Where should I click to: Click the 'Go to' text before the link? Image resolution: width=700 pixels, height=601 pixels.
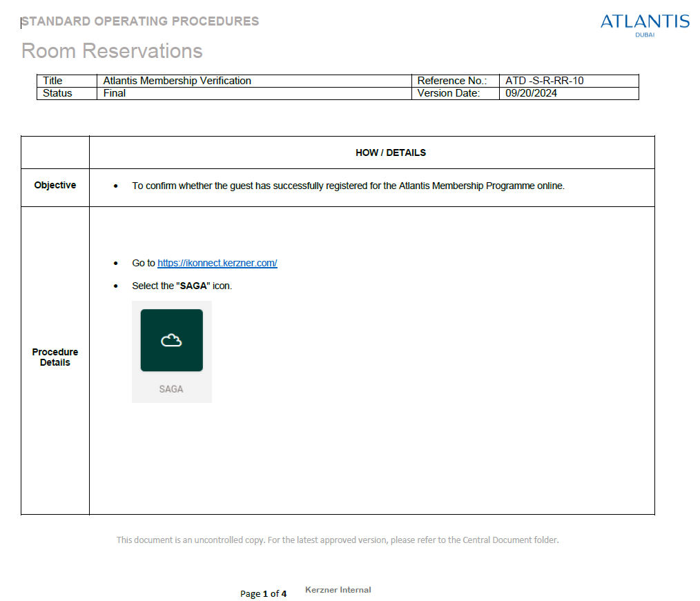point(144,264)
